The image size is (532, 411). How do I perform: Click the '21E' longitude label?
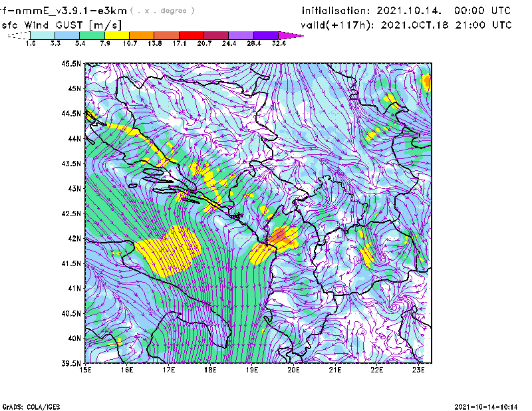[335, 370]
